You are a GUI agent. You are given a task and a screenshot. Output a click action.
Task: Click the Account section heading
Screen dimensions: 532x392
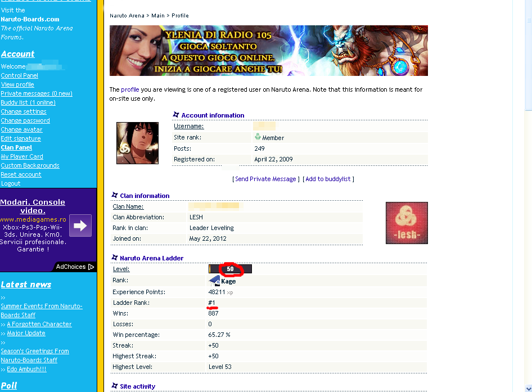[x=17, y=54]
